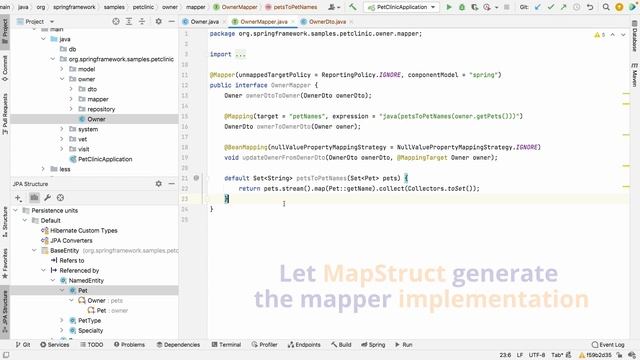Toggle the Pull Requests stripe button
The height and width of the screenshot is (360, 640).
(5, 114)
